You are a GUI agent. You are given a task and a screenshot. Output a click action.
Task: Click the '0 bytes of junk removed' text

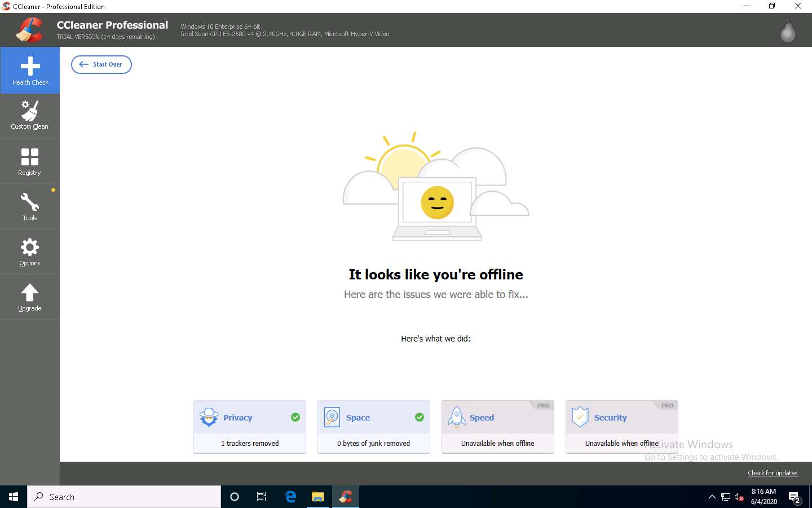pyautogui.click(x=374, y=444)
